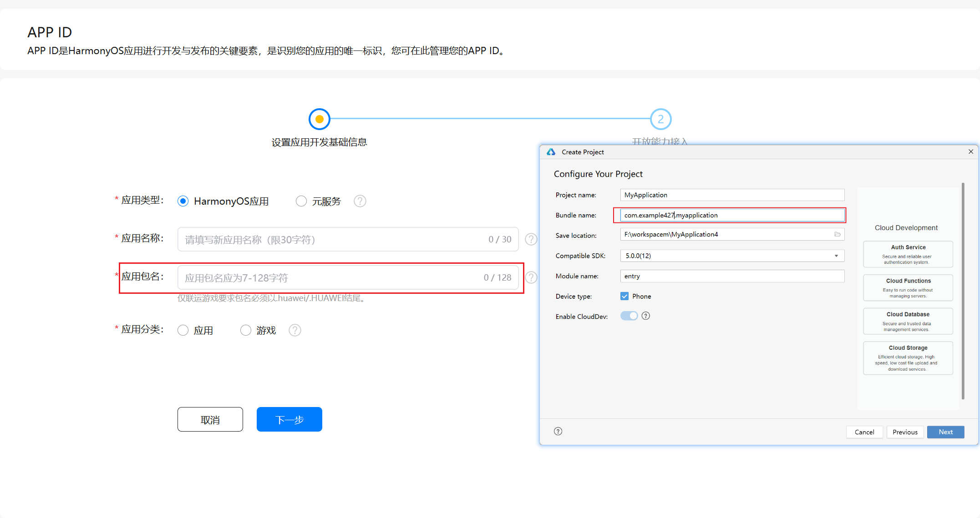Viewport: 980px width, 518px height.
Task: Click the help icon next to CloudDev switch
Action: [646, 316]
